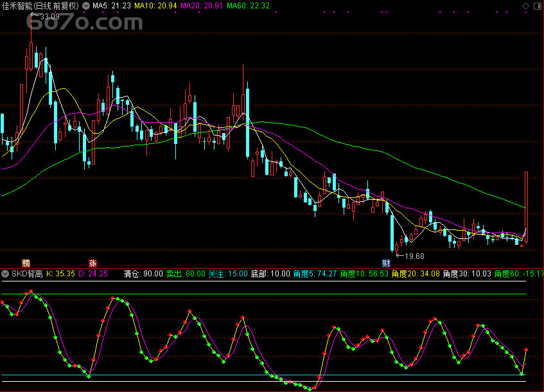
Task: Click the 榜 marker icon
Action: coord(26,263)
